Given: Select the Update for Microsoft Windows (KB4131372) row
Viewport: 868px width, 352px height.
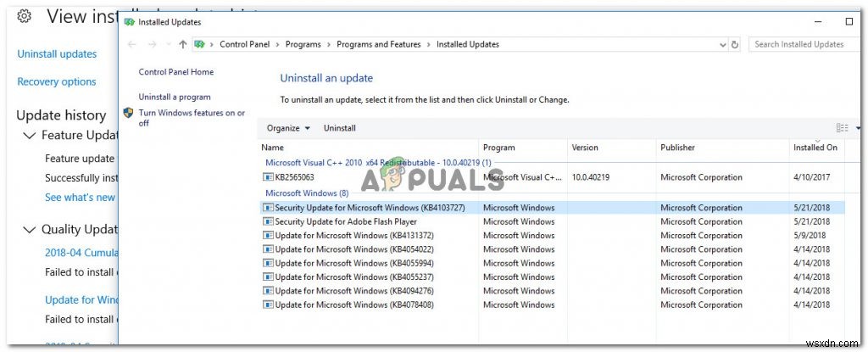Looking at the screenshot, I should pos(551,236).
